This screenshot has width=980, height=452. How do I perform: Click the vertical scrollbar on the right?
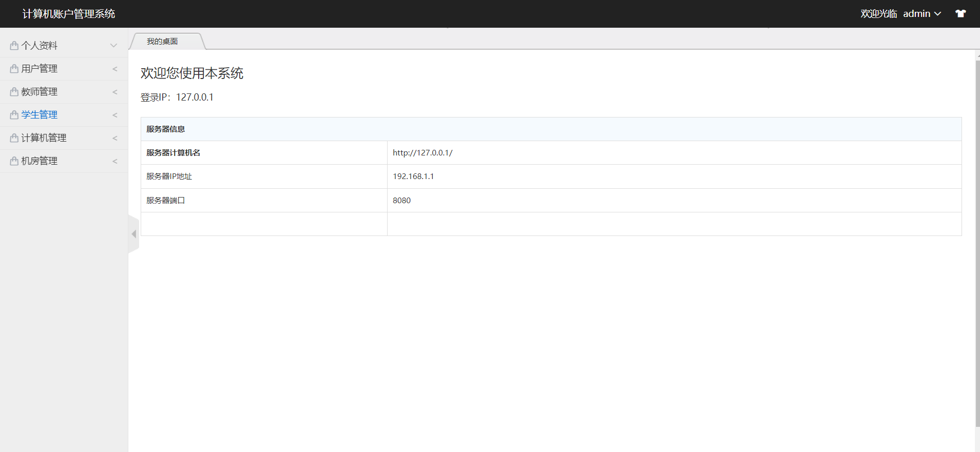(977, 244)
